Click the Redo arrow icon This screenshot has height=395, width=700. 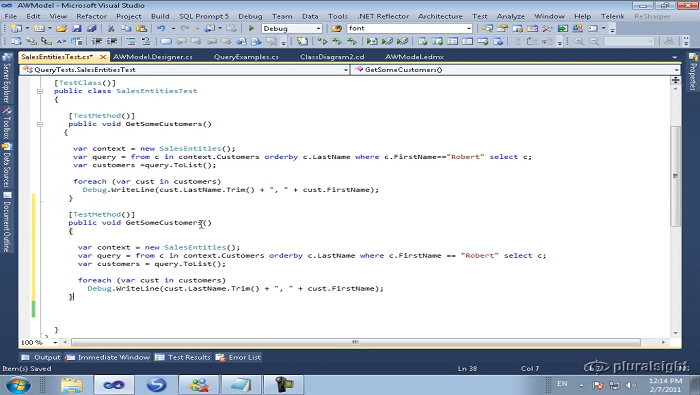[x=185, y=28]
